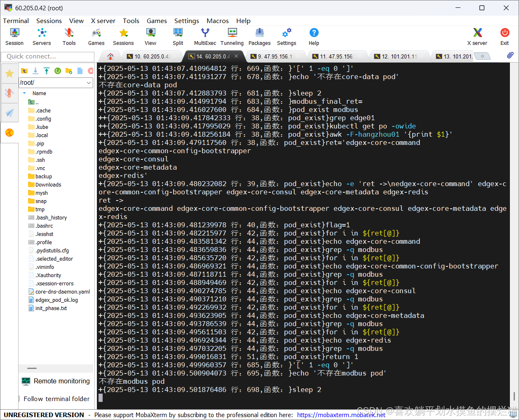Close tab 14. 60.205.0.4
519x420 pixels.
[236, 56]
